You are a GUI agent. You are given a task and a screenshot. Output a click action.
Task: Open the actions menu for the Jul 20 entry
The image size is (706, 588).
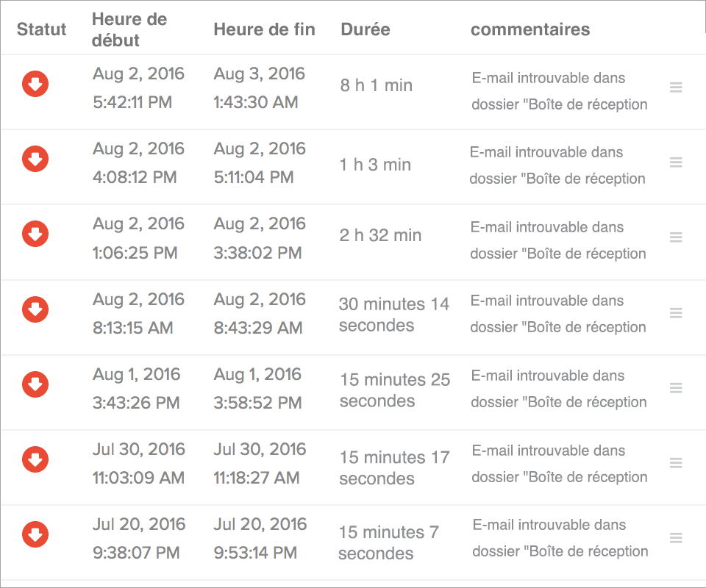pyautogui.click(x=676, y=537)
